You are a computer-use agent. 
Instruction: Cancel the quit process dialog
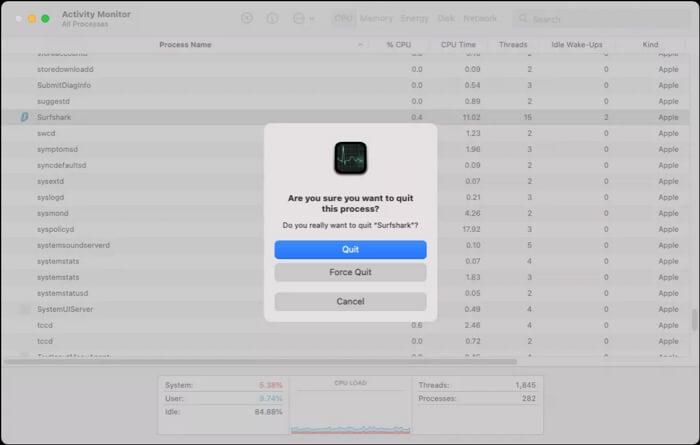pos(350,301)
